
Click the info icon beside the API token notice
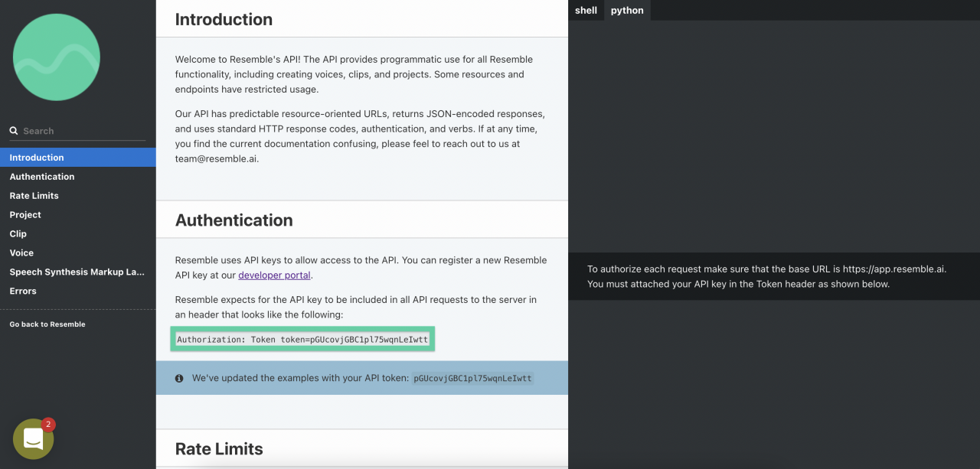pos(178,377)
